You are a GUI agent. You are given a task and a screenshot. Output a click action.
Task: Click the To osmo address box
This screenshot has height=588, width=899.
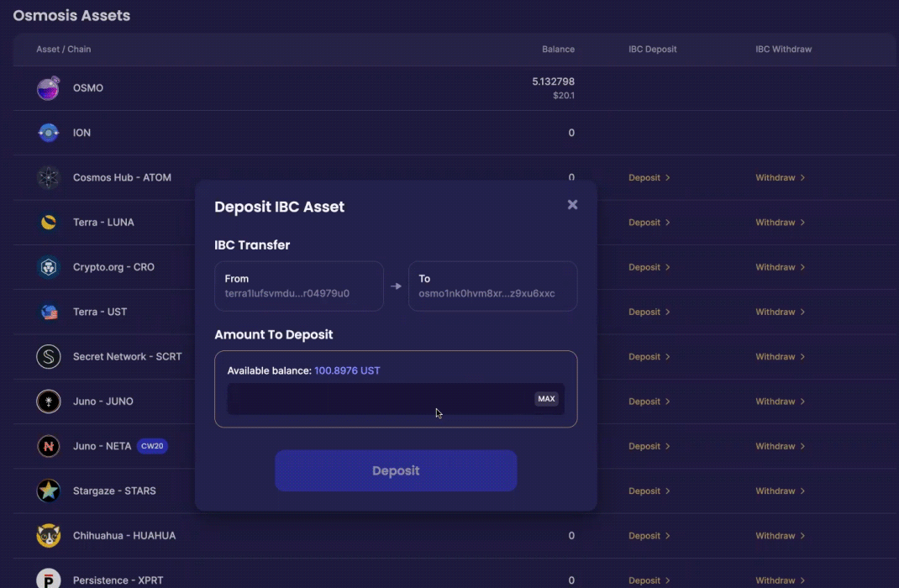pos(492,286)
